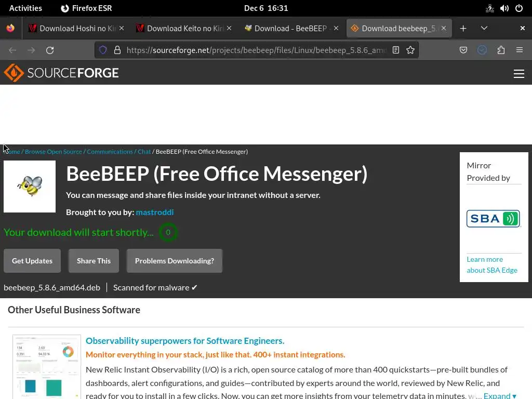Go back using the back arrow
Image resolution: width=532 pixels, height=399 pixels.
click(x=12, y=50)
